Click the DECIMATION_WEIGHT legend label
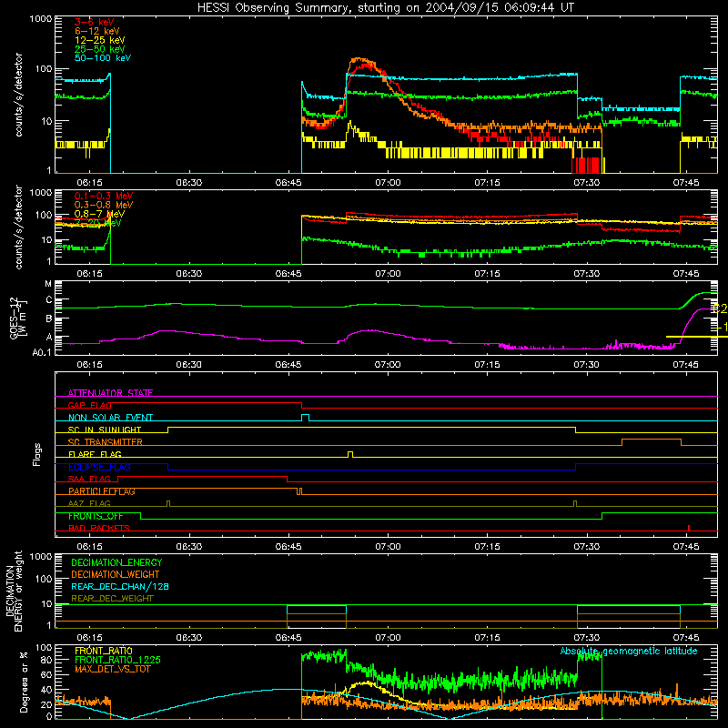The width and height of the screenshot is (728, 728). pyautogui.click(x=116, y=574)
